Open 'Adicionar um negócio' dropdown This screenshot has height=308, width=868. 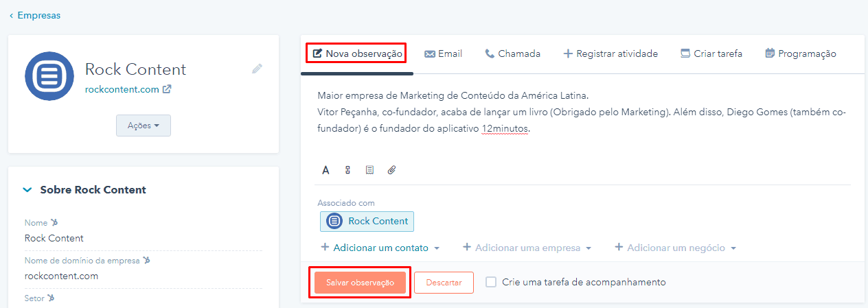click(x=675, y=248)
